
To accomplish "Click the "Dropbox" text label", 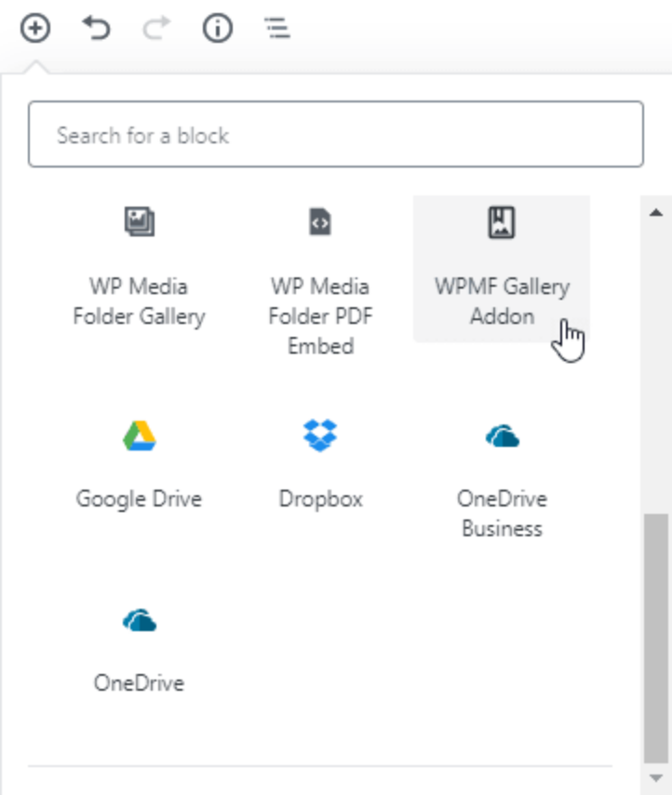I will click(x=320, y=499).
